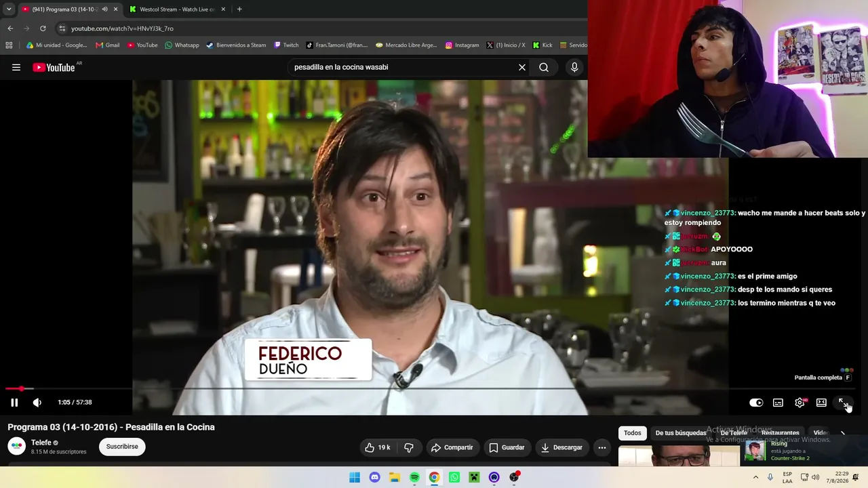Open the Telefe channel avatar
The image size is (868, 488).
[x=17, y=446]
